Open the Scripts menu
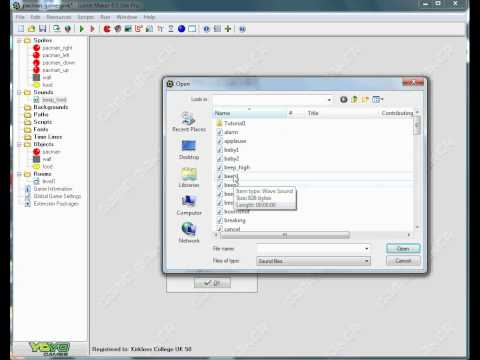 coord(86,17)
